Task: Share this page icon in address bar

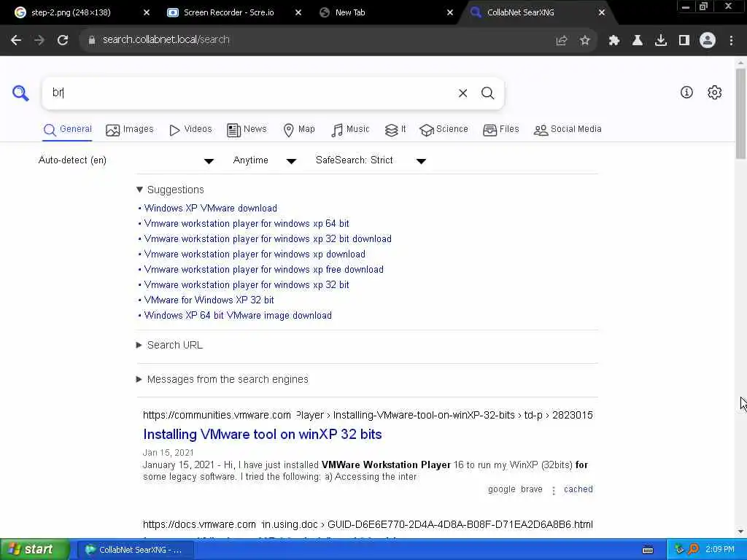Action: (x=561, y=41)
